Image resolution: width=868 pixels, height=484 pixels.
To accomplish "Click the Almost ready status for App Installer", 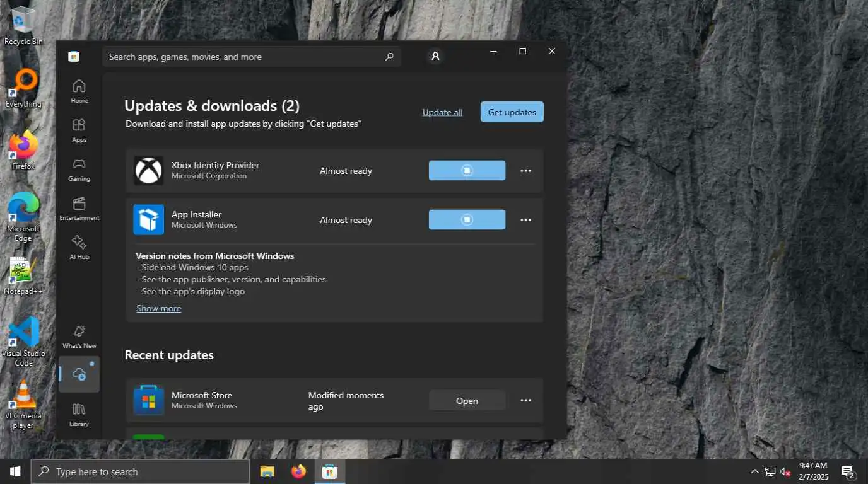I will pyautogui.click(x=346, y=220).
